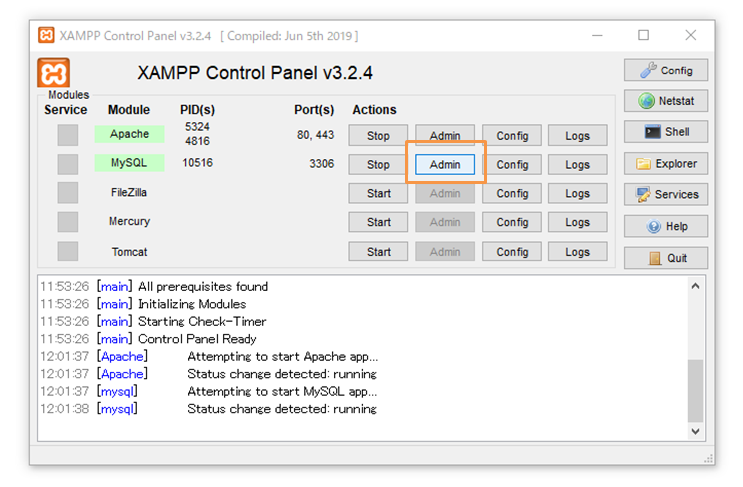The height and width of the screenshot is (487, 743).
Task: Minimize the XAMPP Control Panel window
Action: (597, 35)
